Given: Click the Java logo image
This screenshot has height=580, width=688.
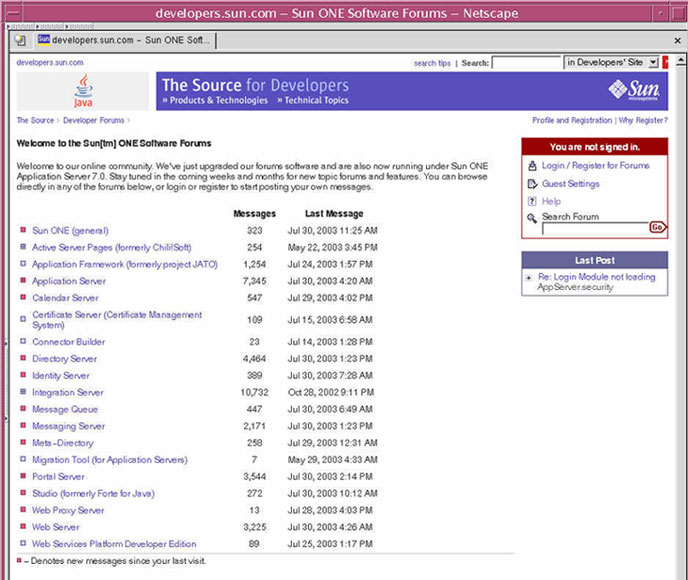Looking at the screenshot, I should (83, 91).
